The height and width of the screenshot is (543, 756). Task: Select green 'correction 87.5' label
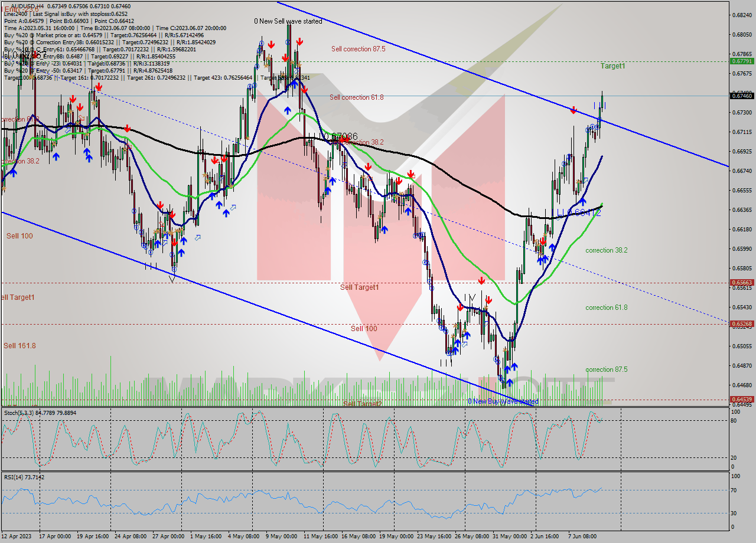(x=607, y=370)
